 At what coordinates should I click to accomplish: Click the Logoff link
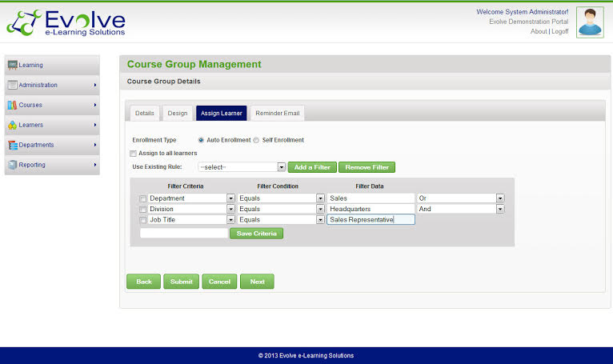point(560,31)
